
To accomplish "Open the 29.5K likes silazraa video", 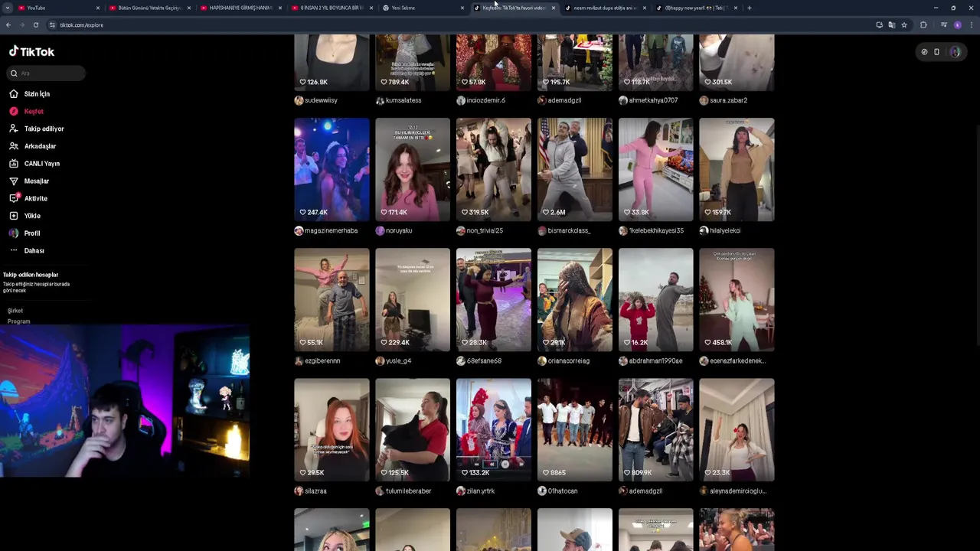I will coord(332,430).
